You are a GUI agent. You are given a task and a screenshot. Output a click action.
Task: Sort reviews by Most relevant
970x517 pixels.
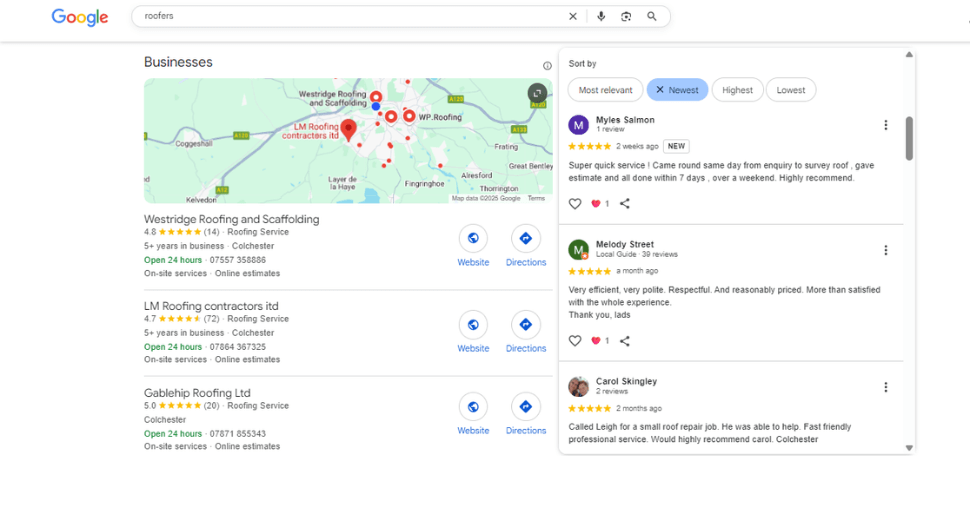[606, 90]
